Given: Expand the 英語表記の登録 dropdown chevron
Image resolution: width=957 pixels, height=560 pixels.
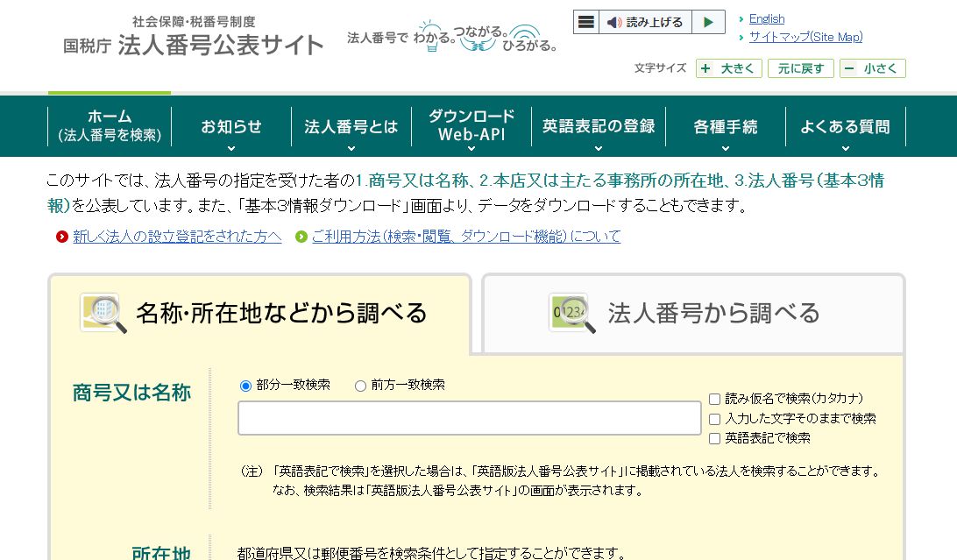Looking at the screenshot, I should click(599, 148).
